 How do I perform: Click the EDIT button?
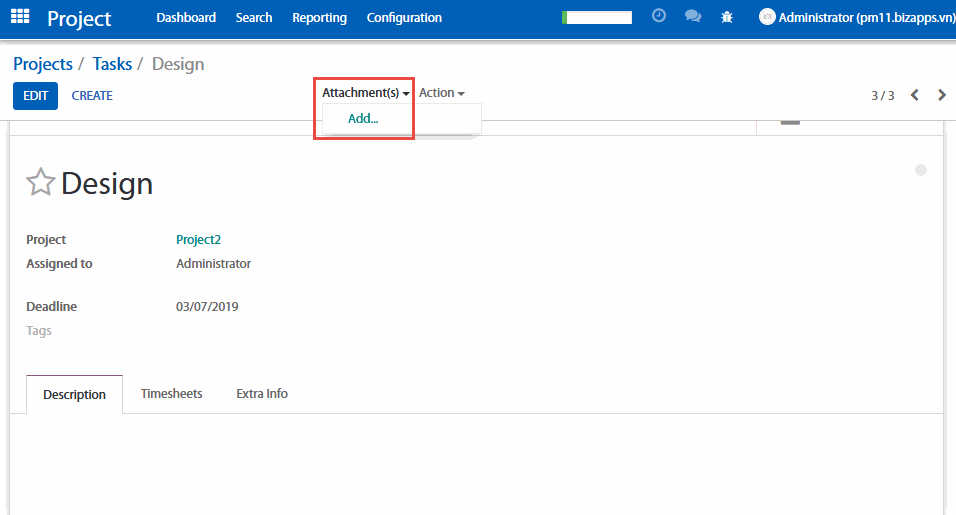(35, 96)
